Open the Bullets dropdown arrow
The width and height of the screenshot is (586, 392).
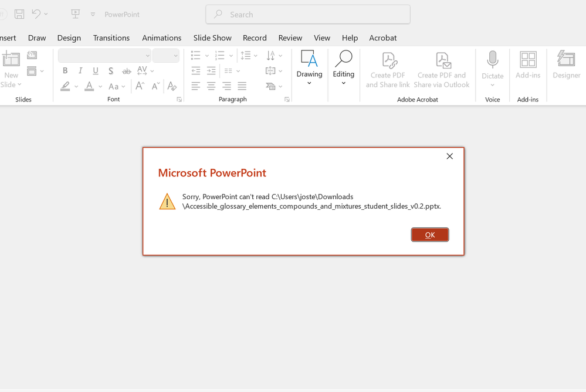(x=206, y=56)
